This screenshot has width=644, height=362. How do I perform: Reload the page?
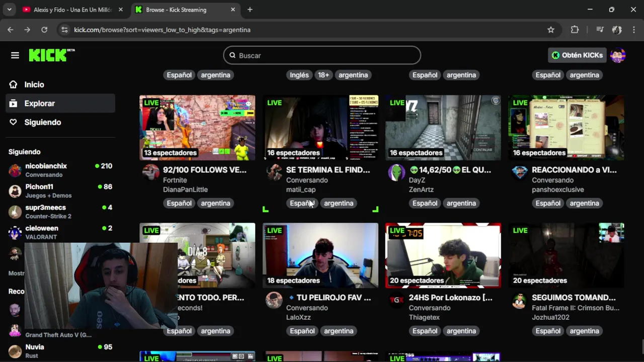coord(44,30)
